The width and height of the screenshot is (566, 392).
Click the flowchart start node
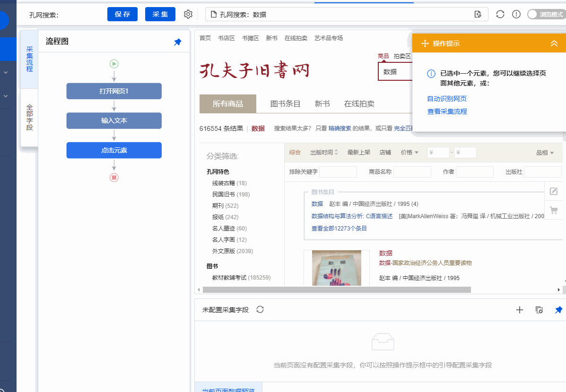[114, 64]
